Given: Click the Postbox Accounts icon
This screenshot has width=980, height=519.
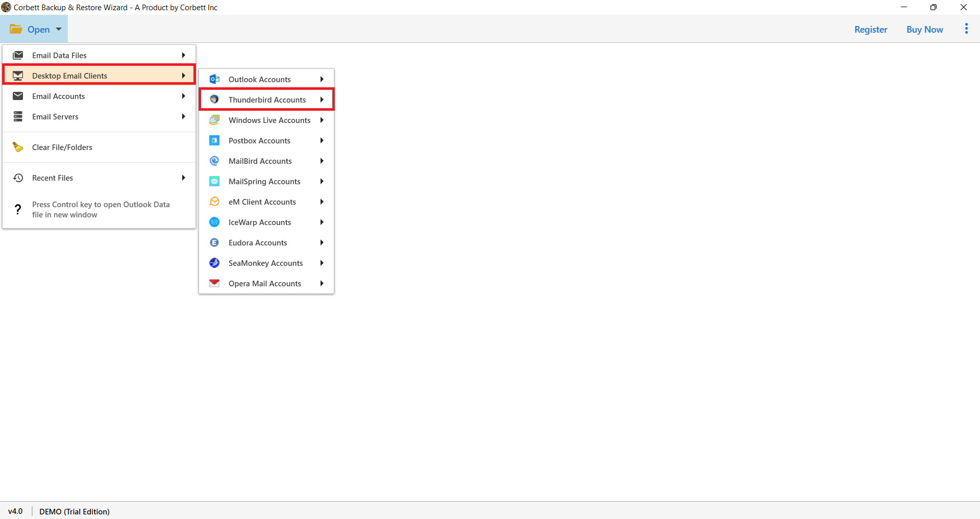Looking at the screenshot, I should tap(214, 140).
